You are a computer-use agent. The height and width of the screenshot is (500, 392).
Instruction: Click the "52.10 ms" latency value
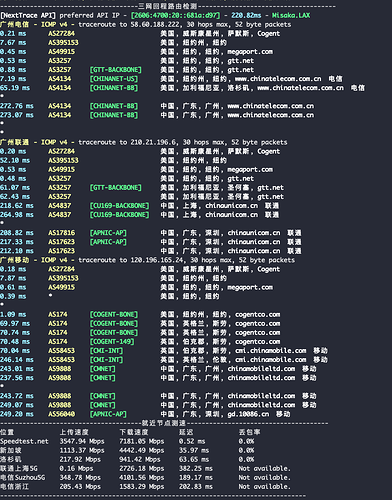click(15, 160)
